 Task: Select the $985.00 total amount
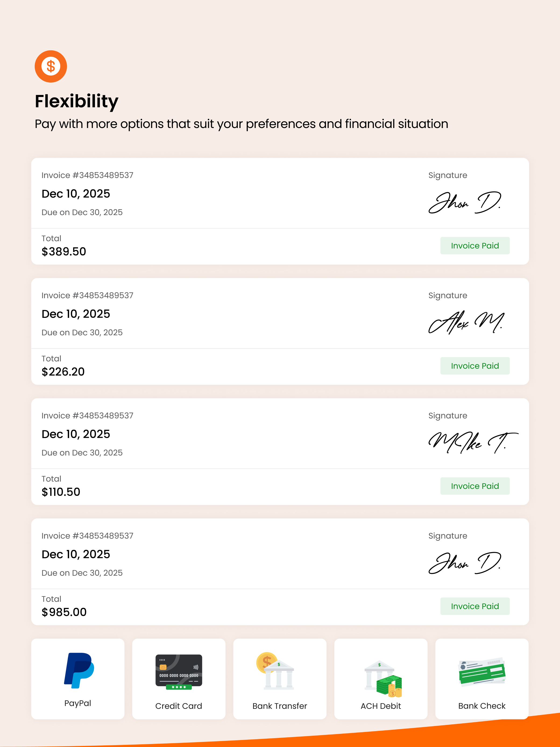click(x=64, y=612)
